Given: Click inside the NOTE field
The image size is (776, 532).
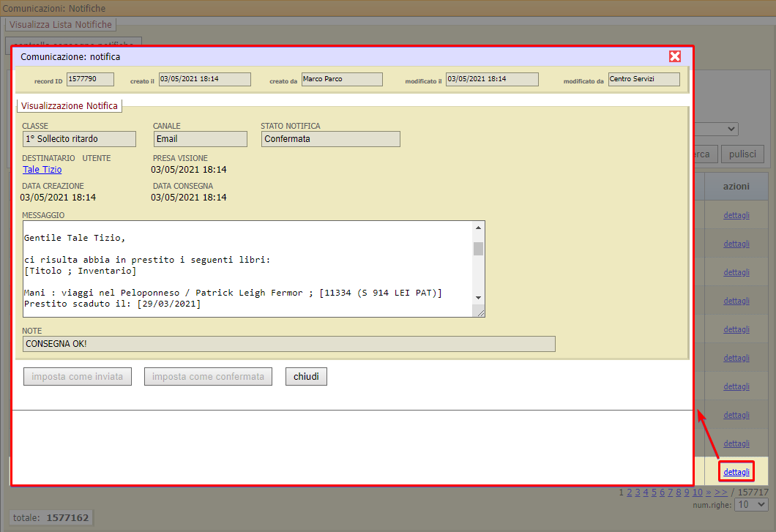Looking at the screenshot, I should pyautogui.click(x=288, y=344).
